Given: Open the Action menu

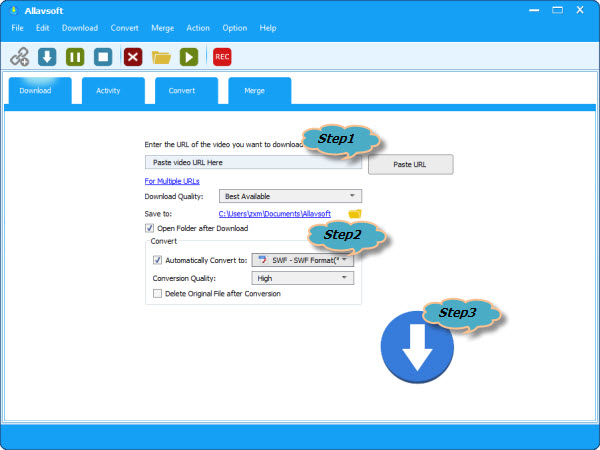Looking at the screenshot, I should click(198, 28).
